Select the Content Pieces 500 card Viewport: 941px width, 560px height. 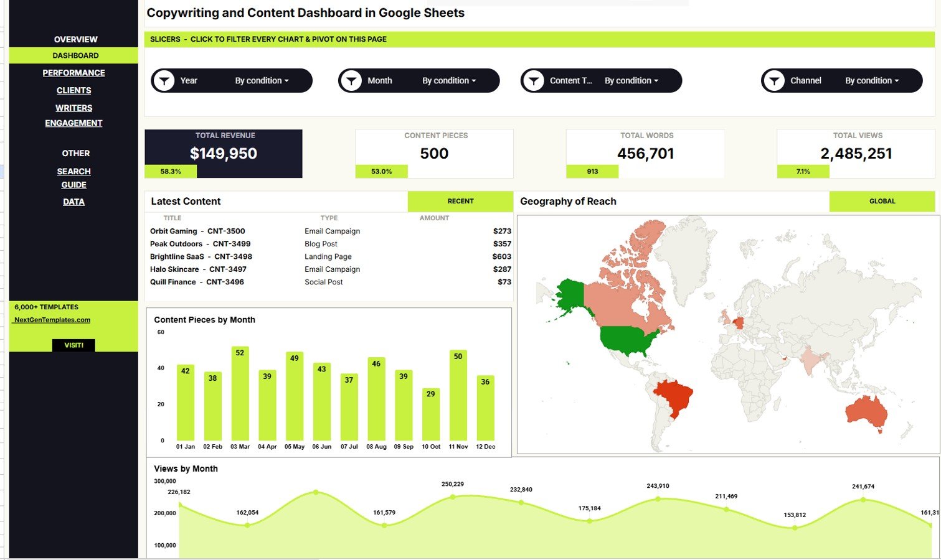[x=434, y=154]
